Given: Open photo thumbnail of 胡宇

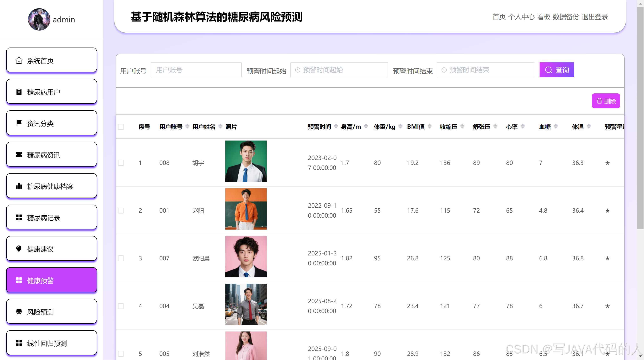Looking at the screenshot, I should coord(246,161).
